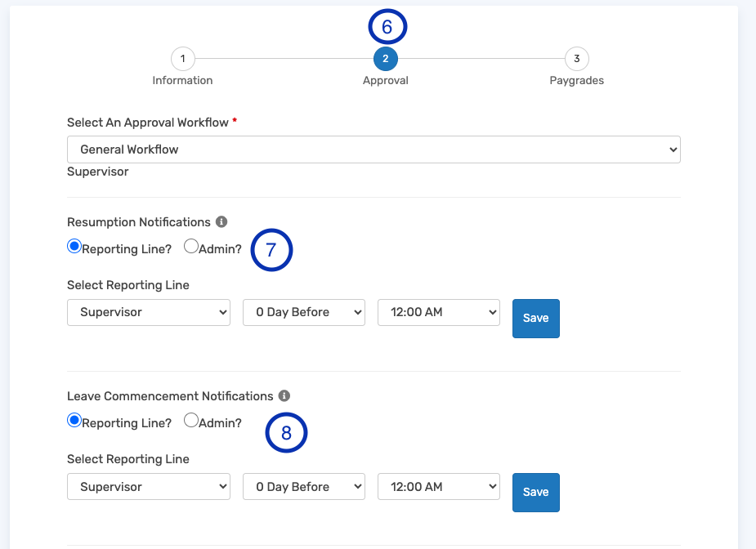Image resolution: width=756 pixels, height=549 pixels.
Task: Select Admin for Resumption Notifications
Action: tap(190, 245)
